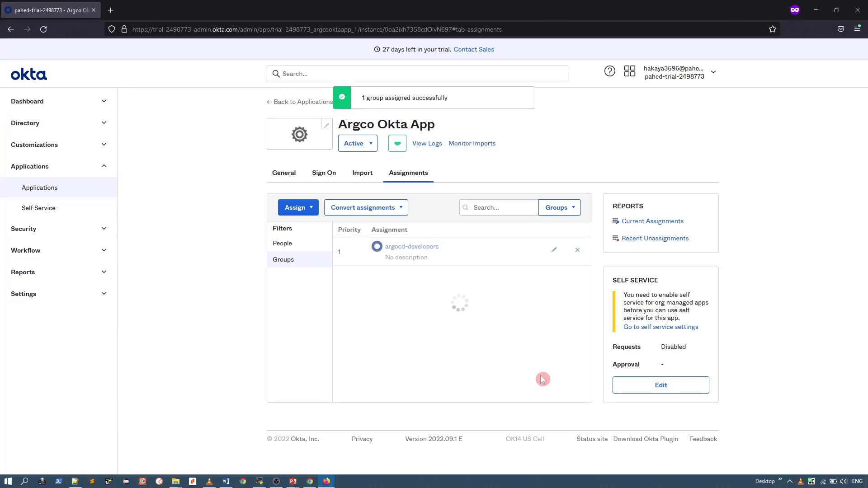Expand the Workflow sidebar section
This screenshot has width=868, height=488.
[x=59, y=250]
